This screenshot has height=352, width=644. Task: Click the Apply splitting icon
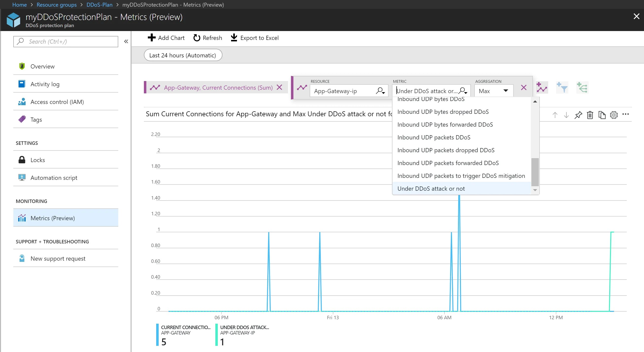[582, 87]
